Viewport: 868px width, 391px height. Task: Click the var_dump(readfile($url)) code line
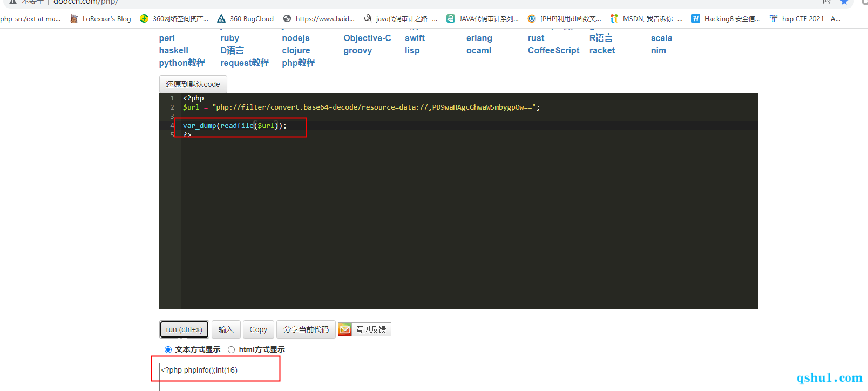(235, 126)
